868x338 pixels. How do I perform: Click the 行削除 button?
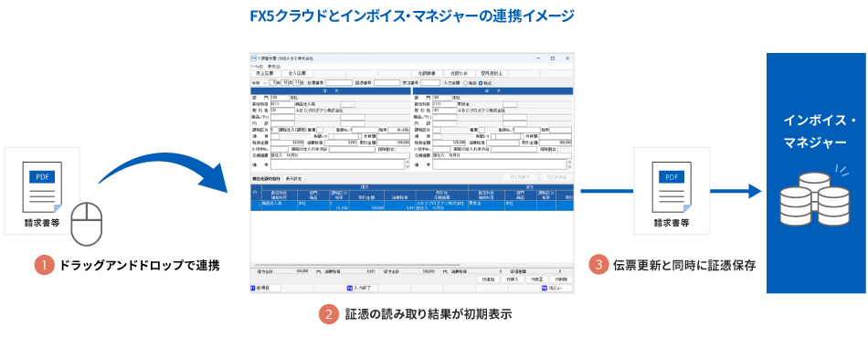point(561,280)
